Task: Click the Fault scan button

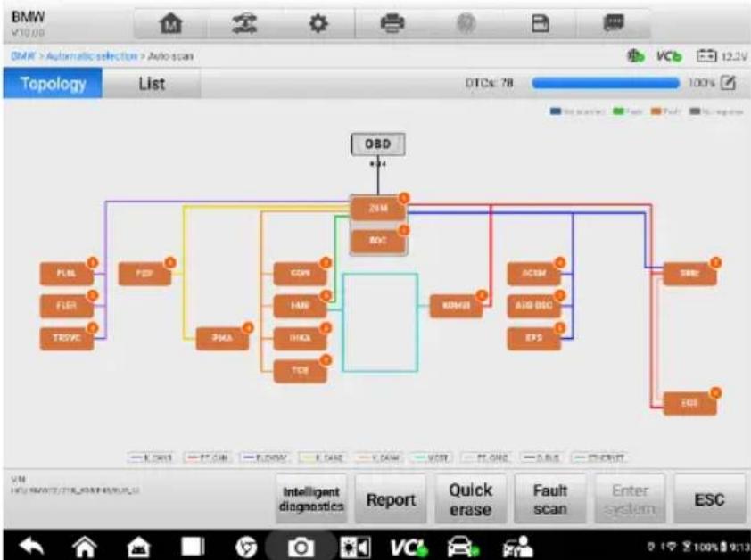Action: [549, 498]
